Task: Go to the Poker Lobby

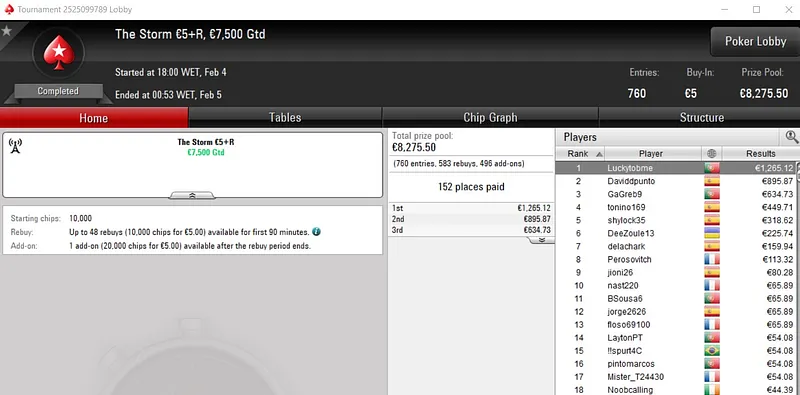Action: pos(755,41)
